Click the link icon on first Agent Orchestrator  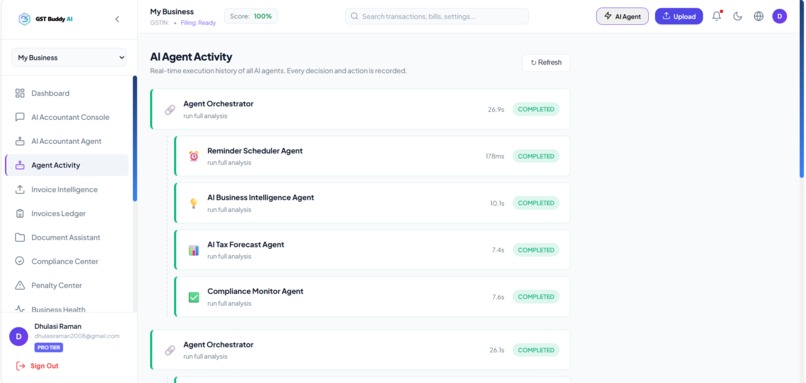coord(170,110)
